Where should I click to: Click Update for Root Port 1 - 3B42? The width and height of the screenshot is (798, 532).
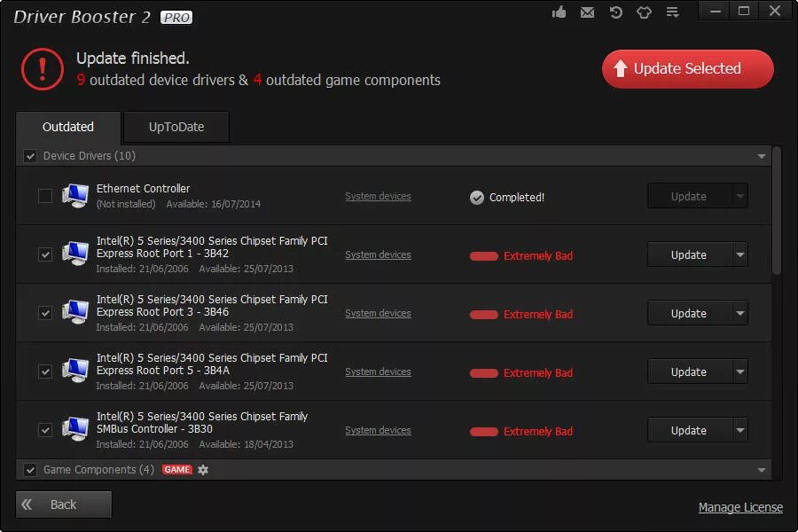pyautogui.click(x=689, y=254)
